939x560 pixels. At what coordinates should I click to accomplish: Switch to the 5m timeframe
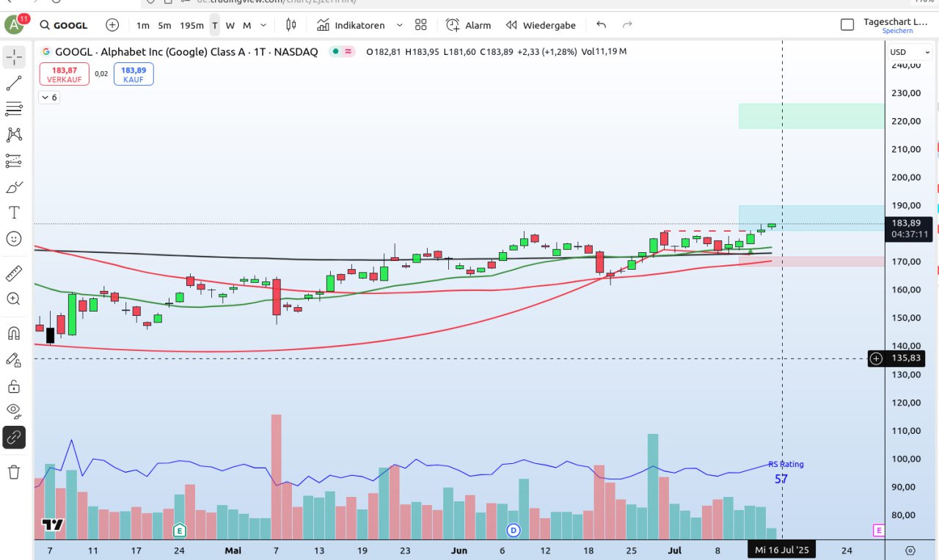[165, 25]
